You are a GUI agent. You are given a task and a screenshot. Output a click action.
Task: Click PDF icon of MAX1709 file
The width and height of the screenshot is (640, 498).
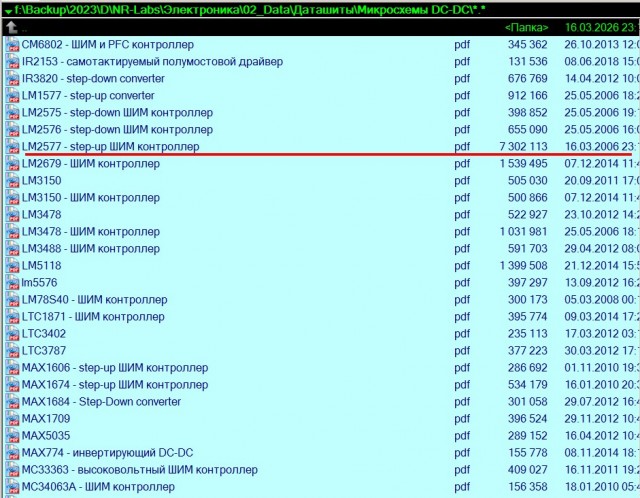pos(13,419)
